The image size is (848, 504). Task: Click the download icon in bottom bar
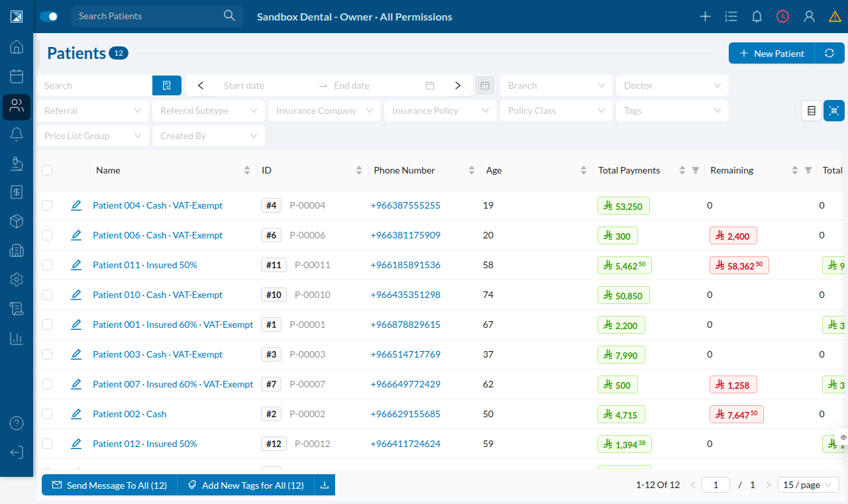coord(325,485)
